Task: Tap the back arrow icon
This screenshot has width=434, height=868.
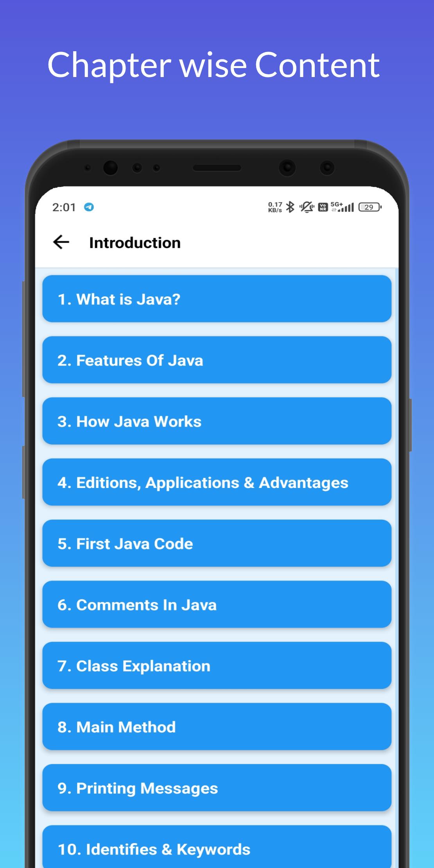Action: (x=61, y=242)
